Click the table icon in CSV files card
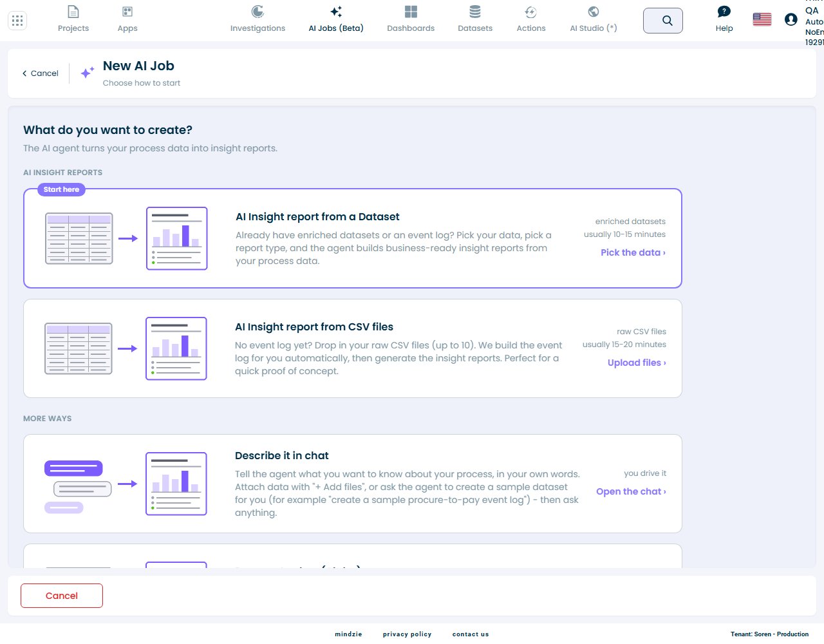The width and height of the screenshot is (824, 644). 79,348
